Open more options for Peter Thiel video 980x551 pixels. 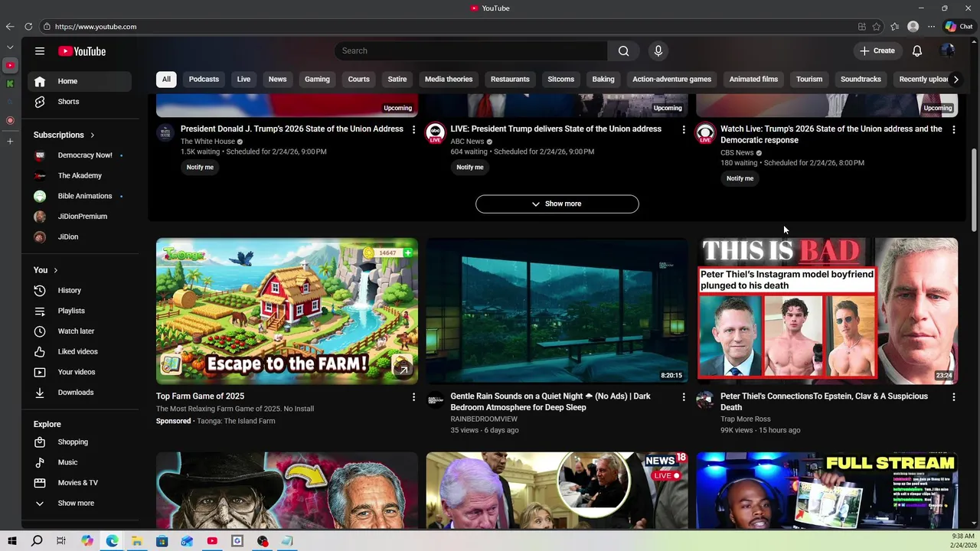[953, 397]
